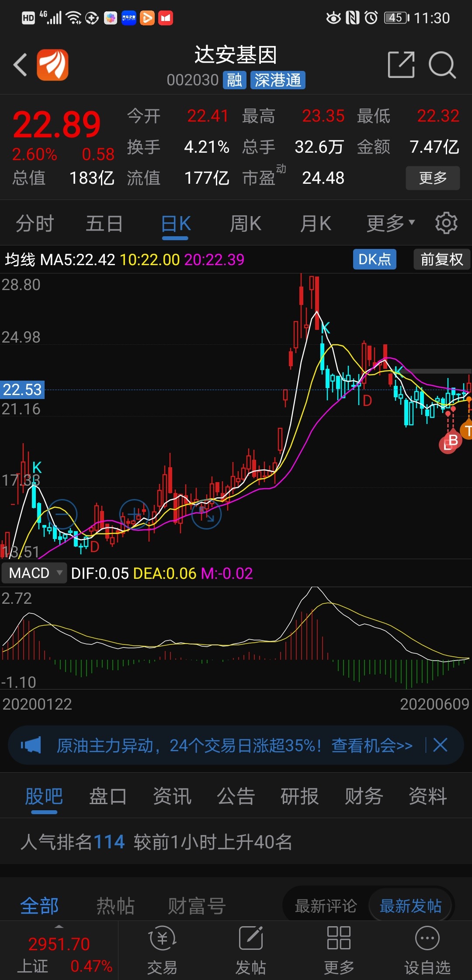The image size is (472, 980).
Task: Tap the NFC status bar icon
Action: (352, 18)
